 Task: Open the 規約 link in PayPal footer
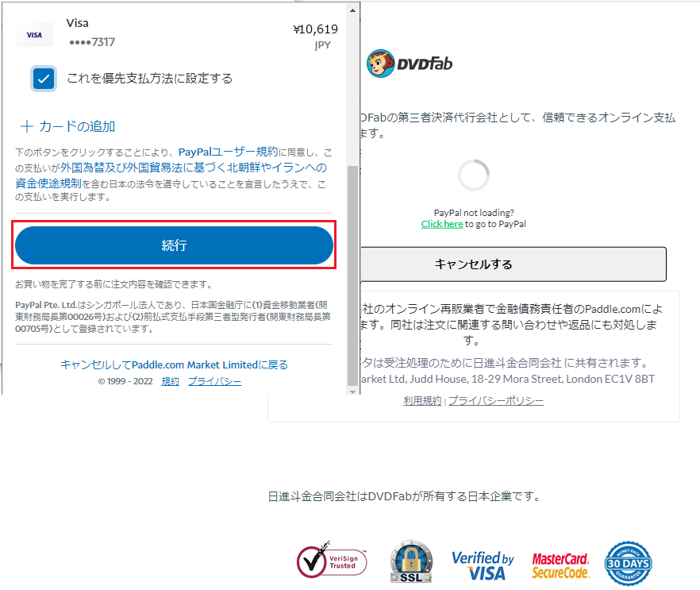170,381
